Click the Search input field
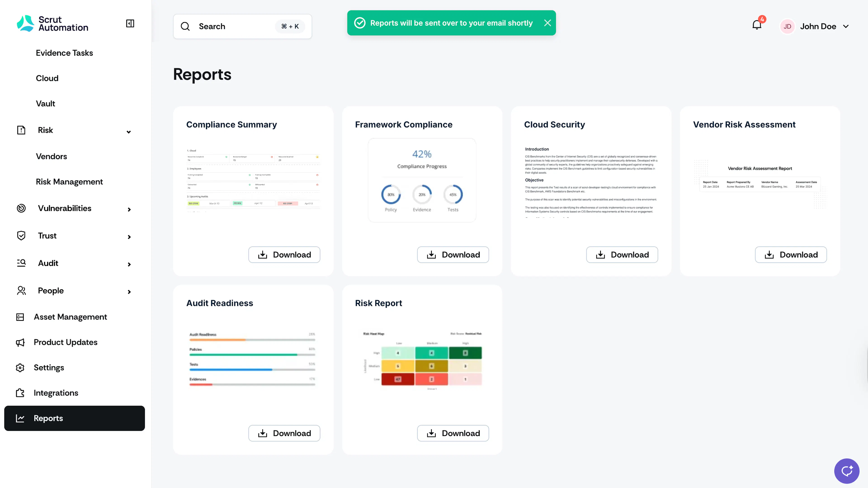This screenshot has height=488, width=868. pos(243,26)
